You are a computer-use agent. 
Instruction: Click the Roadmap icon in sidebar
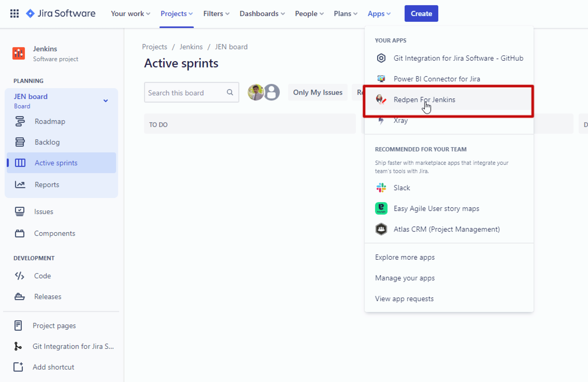click(x=20, y=121)
